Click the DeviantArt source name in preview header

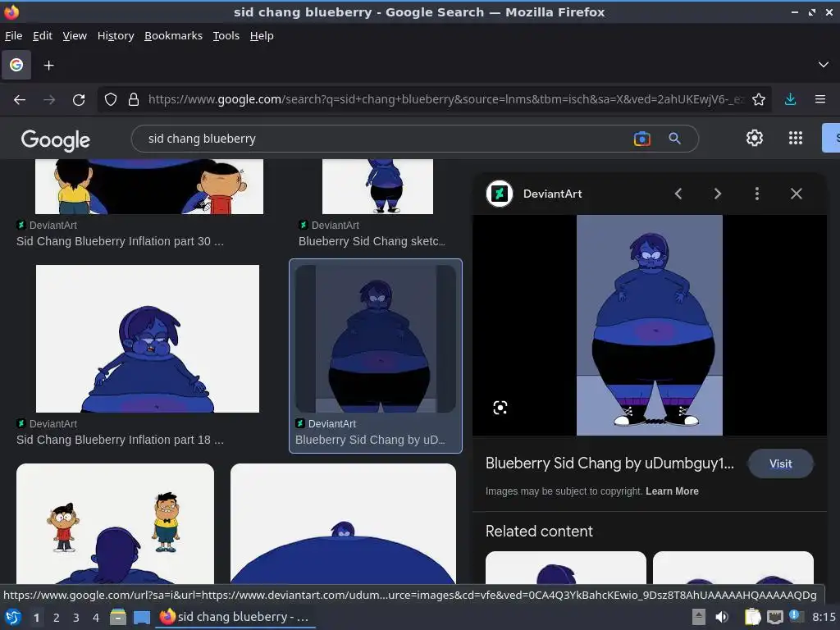click(x=552, y=194)
